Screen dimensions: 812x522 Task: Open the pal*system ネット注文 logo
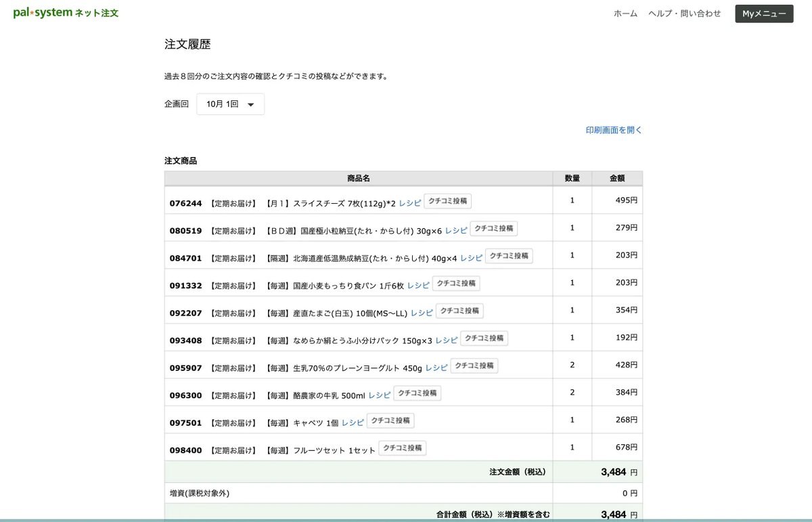coord(66,13)
